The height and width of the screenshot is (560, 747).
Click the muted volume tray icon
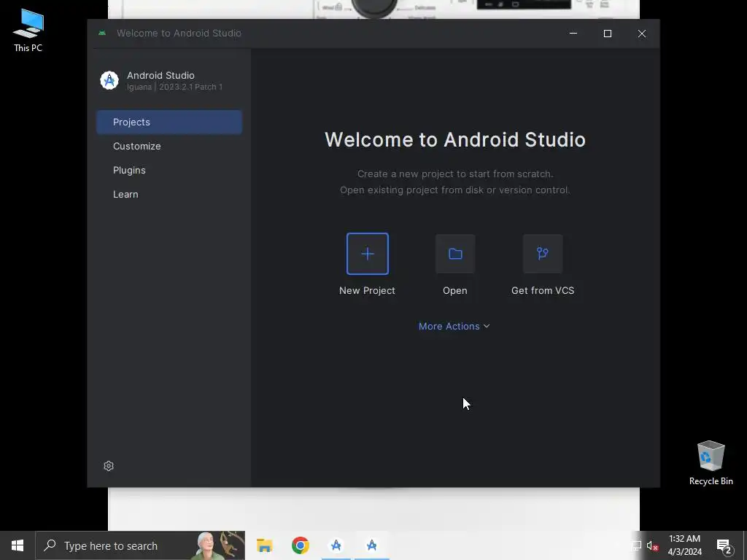point(652,546)
